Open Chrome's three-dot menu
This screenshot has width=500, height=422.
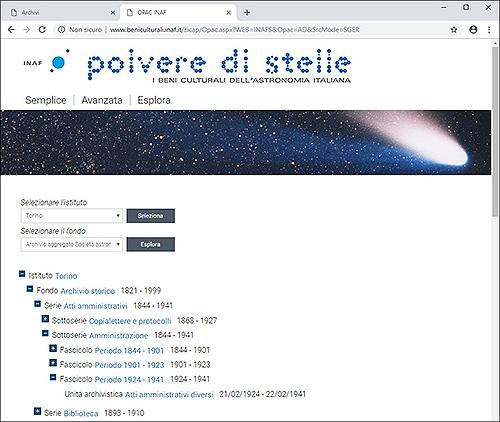[x=489, y=30]
